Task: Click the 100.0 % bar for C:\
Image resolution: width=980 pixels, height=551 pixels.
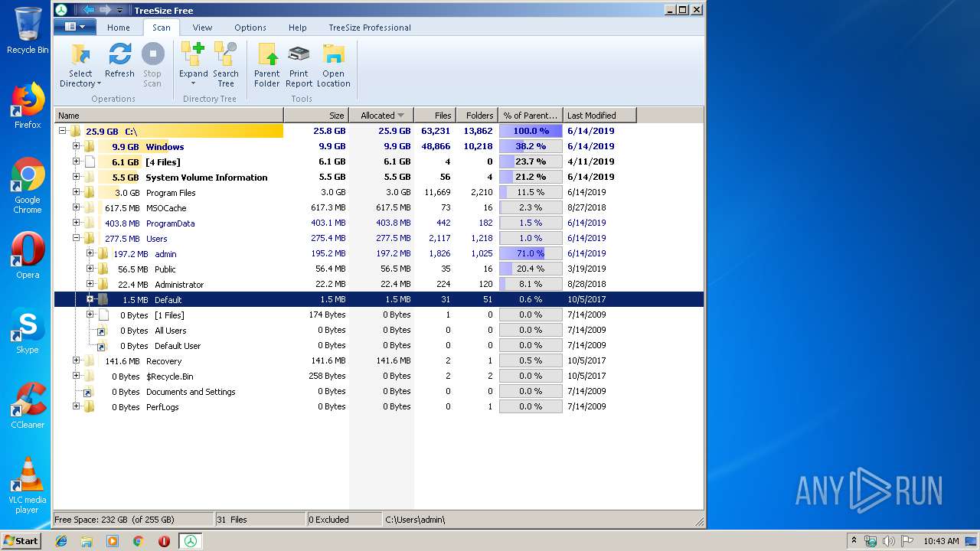Action: click(531, 131)
